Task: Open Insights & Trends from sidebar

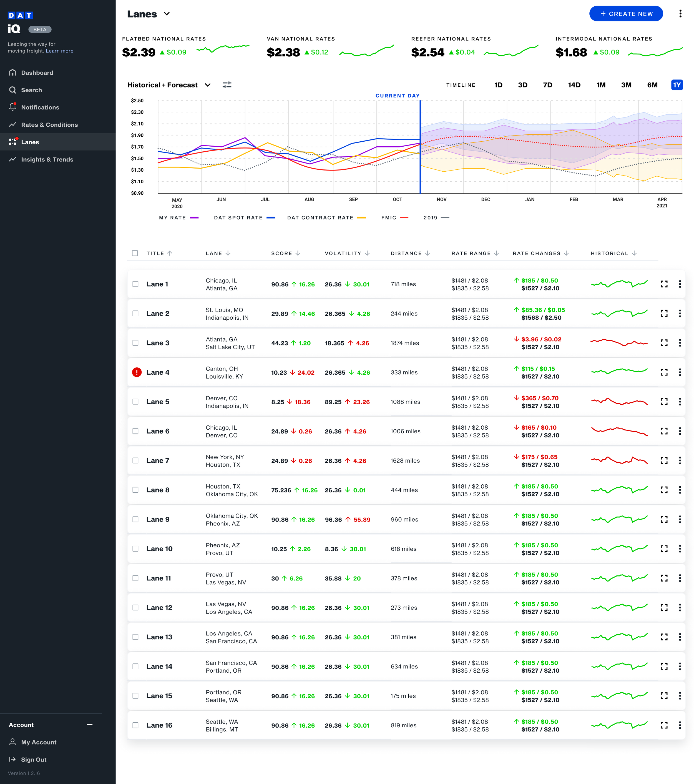Action: [x=47, y=159]
